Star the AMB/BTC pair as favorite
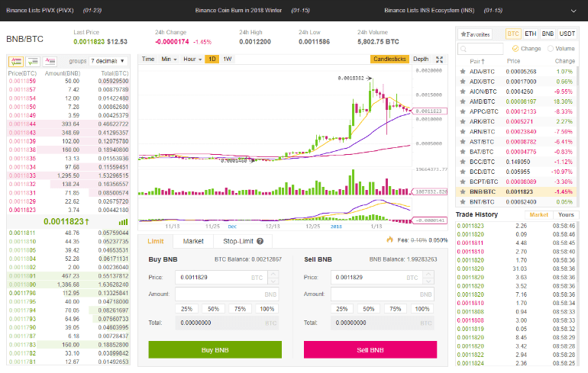The width and height of the screenshot is (588, 373). [x=462, y=101]
